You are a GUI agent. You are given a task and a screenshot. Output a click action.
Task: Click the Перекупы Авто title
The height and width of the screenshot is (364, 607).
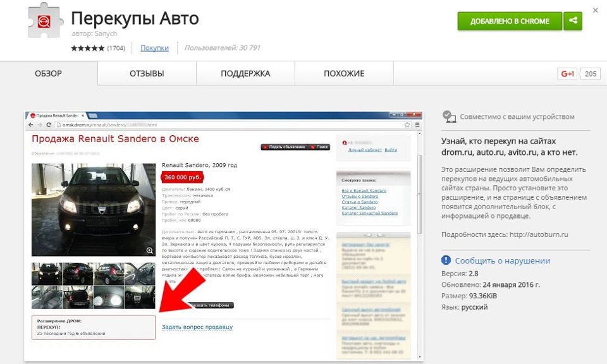tap(135, 18)
